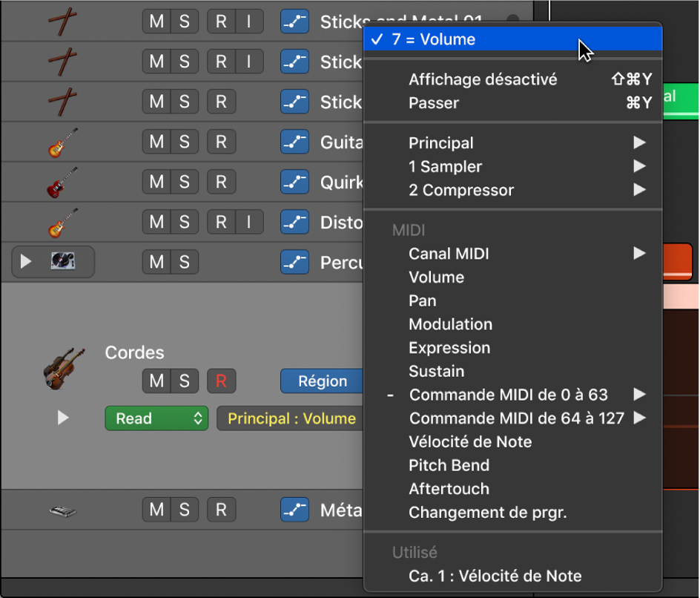
Task: Click the Région button on Cordes track
Action: pyautogui.click(x=323, y=381)
